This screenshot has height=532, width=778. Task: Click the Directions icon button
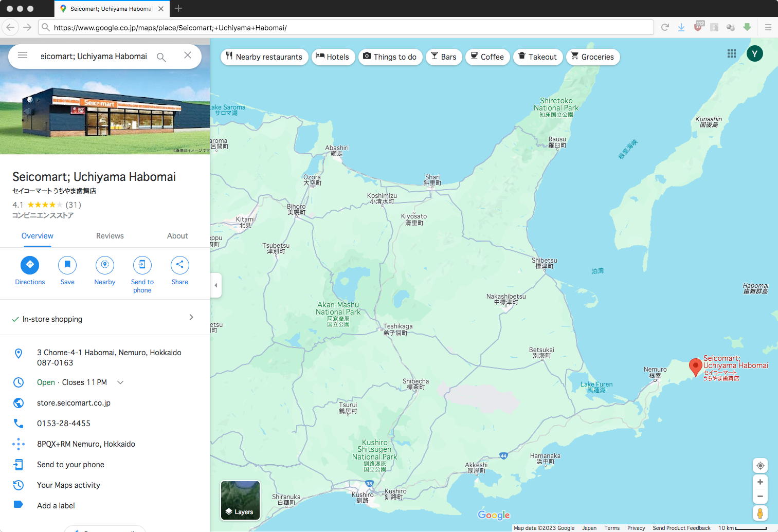coord(30,265)
